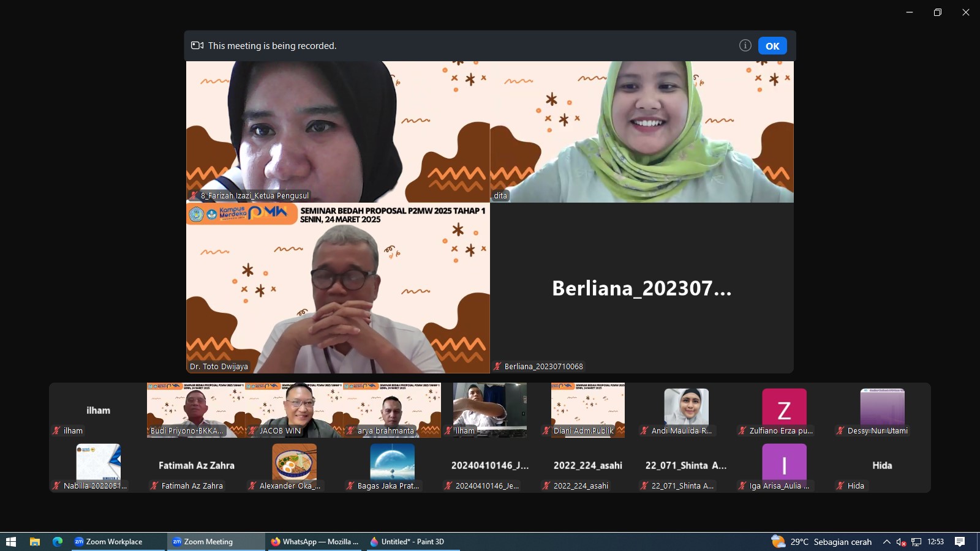Click the recording info icon in banner

[745, 45]
